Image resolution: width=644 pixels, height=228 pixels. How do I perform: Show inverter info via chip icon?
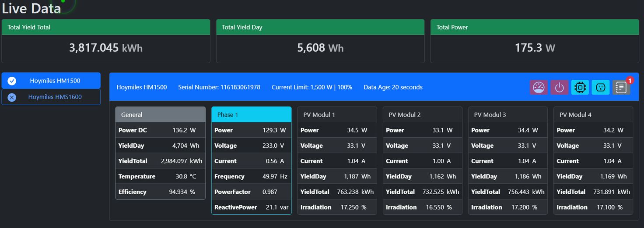click(x=580, y=87)
